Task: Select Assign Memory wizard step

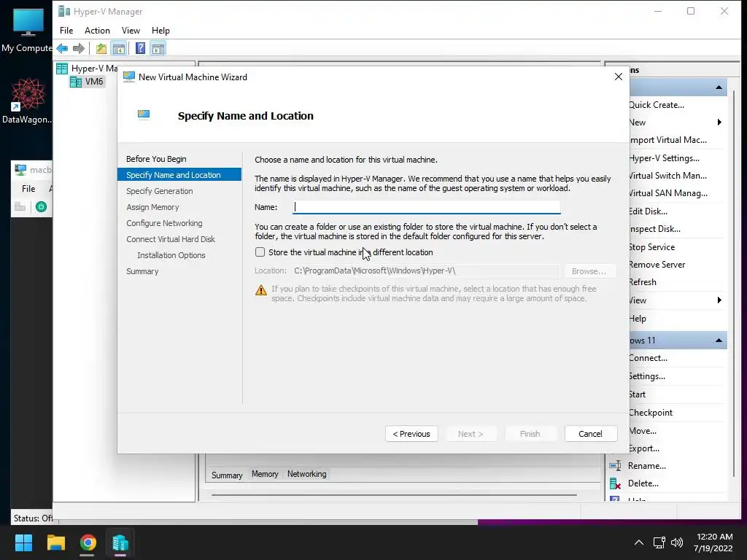Action: (152, 207)
